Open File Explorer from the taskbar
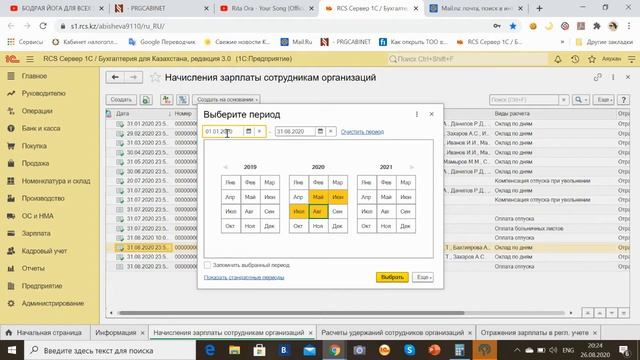 coord(234,350)
